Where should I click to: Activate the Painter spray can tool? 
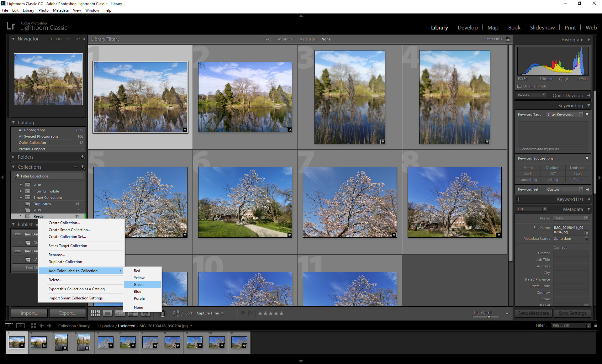coord(163,313)
